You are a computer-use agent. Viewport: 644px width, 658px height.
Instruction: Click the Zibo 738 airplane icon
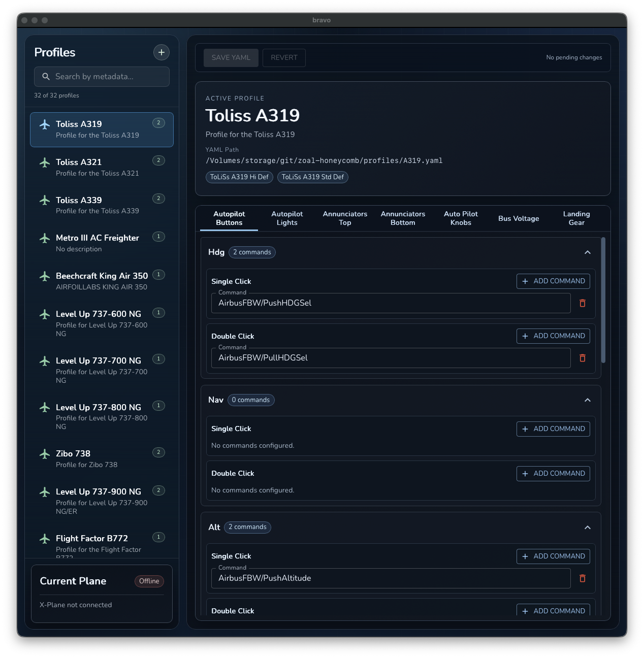click(45, 454)
